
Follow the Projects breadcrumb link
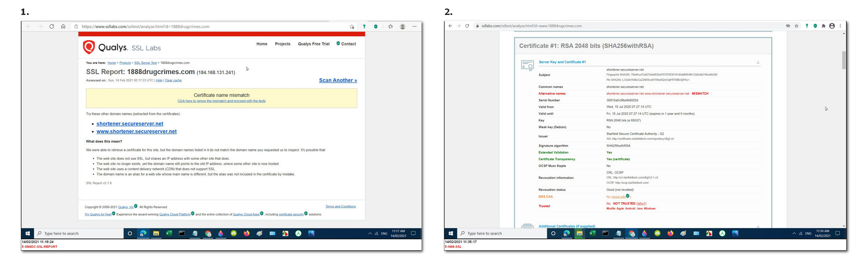point(125,63)
